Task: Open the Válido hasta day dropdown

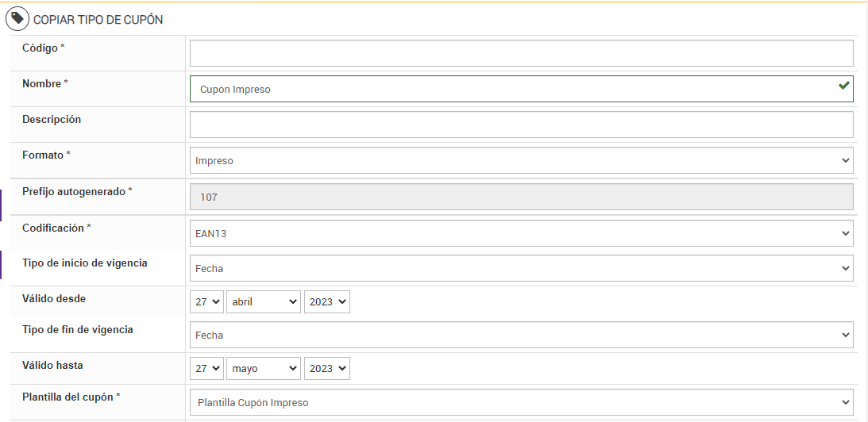Action: [x=206, y=368]
